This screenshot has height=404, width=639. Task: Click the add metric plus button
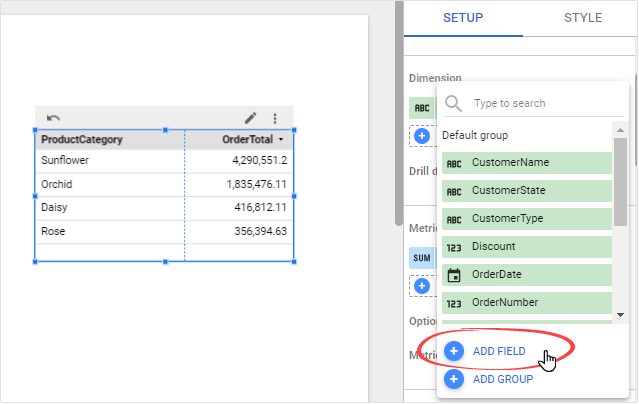pyautogui.click(x=422, y=286)
